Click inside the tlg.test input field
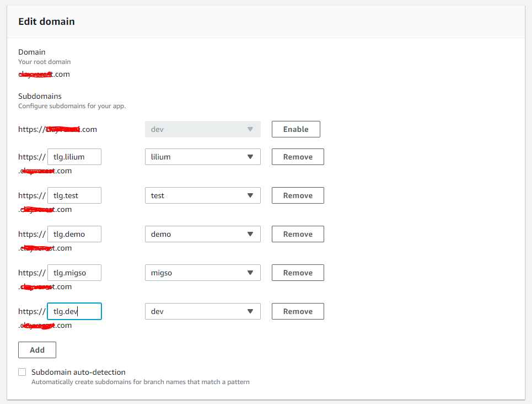The image size is (532, 404). (74, 195)
